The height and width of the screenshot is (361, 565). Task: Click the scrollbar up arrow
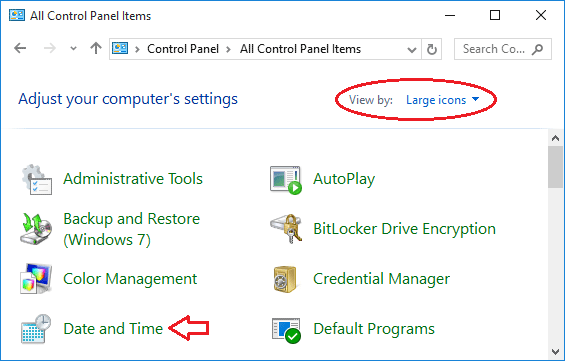(x=555, y=138)
